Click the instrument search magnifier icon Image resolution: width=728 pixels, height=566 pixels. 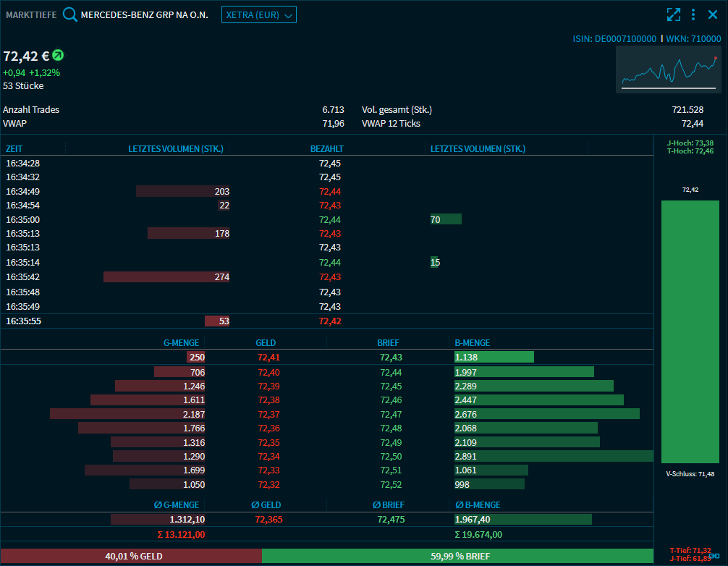69,14
